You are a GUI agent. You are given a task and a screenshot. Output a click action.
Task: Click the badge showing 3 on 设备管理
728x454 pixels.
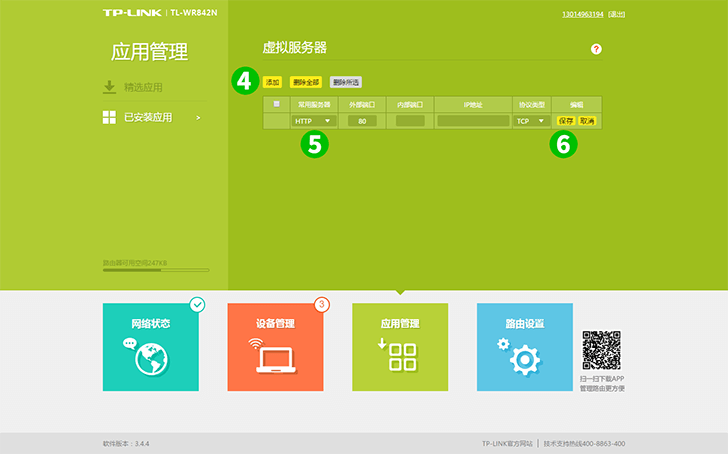pyautogui.click(x=322, y=305)
